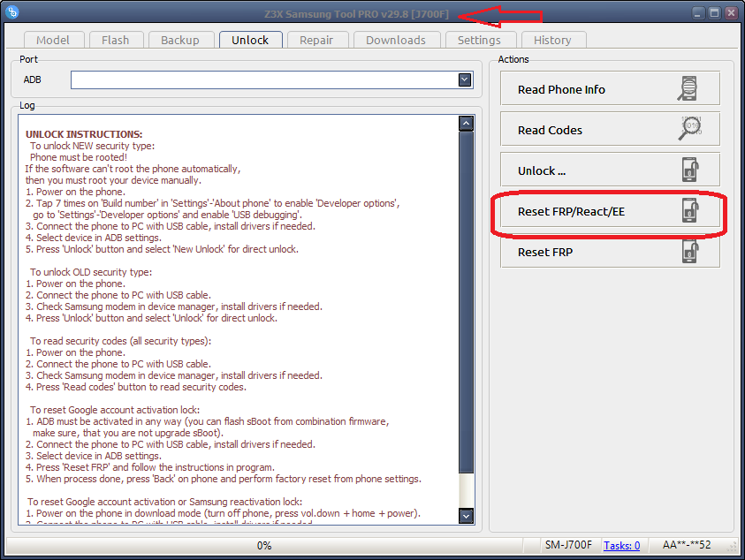This screenshot has height=560, width=745.
Task: Go to the Repair tab
Action: tap(316, 40)
